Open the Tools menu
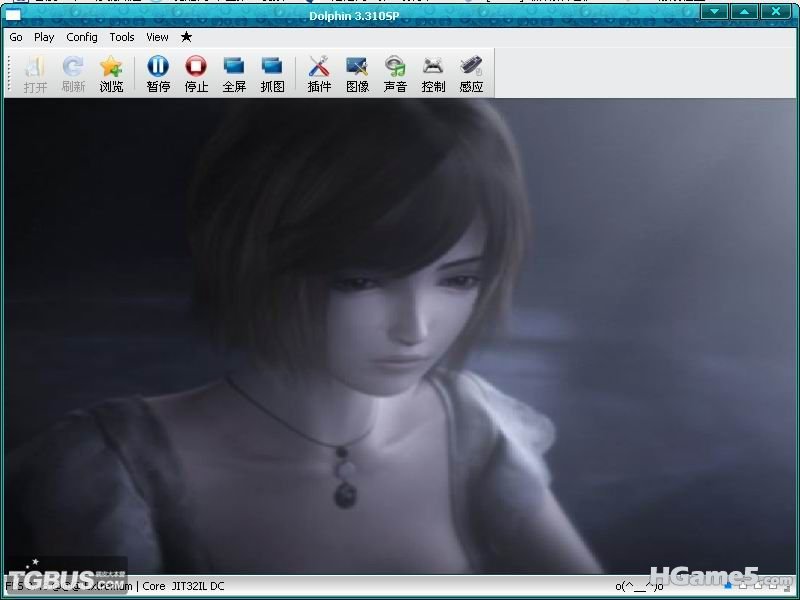The height and width of the screenshot is (600, 800). (x=122, y=37)
